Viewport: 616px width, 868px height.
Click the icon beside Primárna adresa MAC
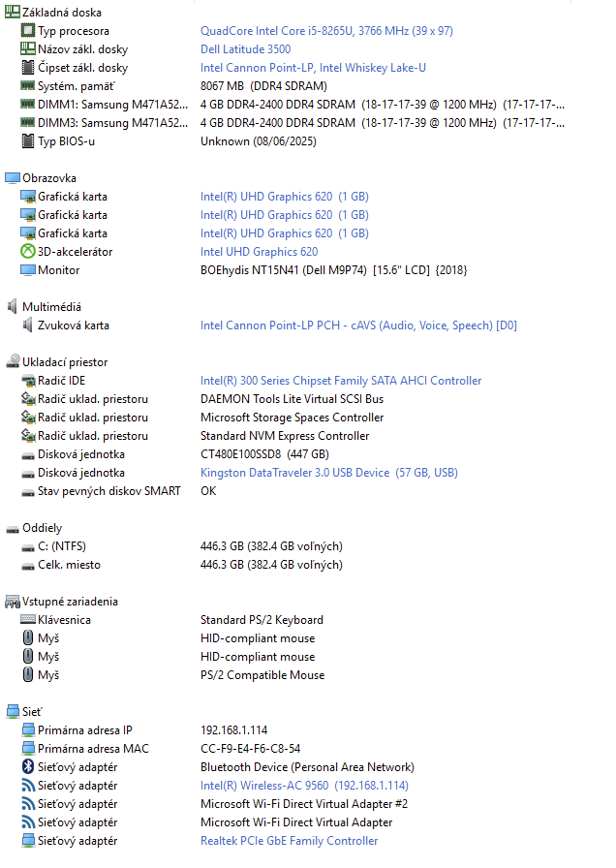28,749
